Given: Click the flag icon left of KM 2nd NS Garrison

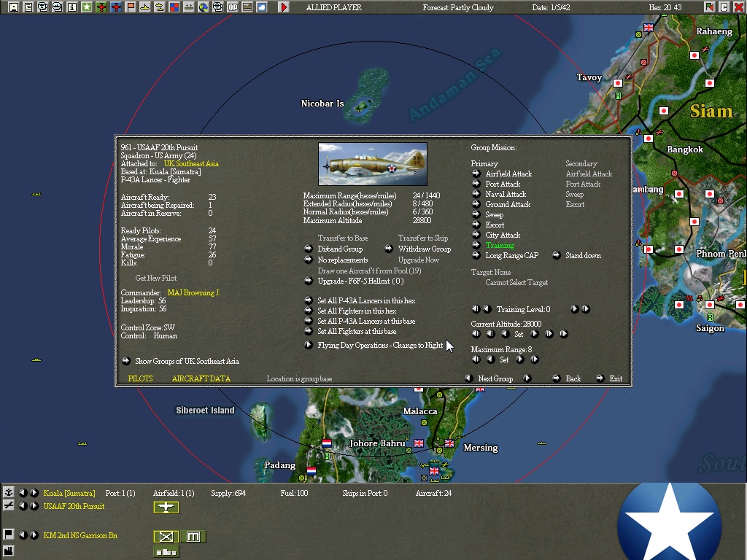Looking at the screenshot, I should pos(8,534).
